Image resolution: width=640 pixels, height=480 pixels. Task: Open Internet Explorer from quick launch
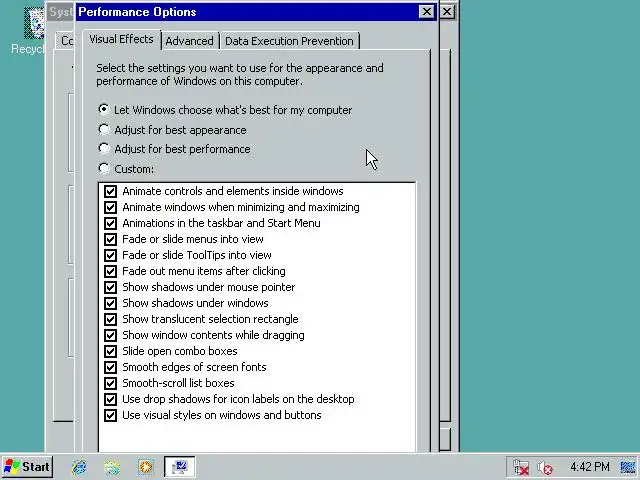tap(79, 467)
